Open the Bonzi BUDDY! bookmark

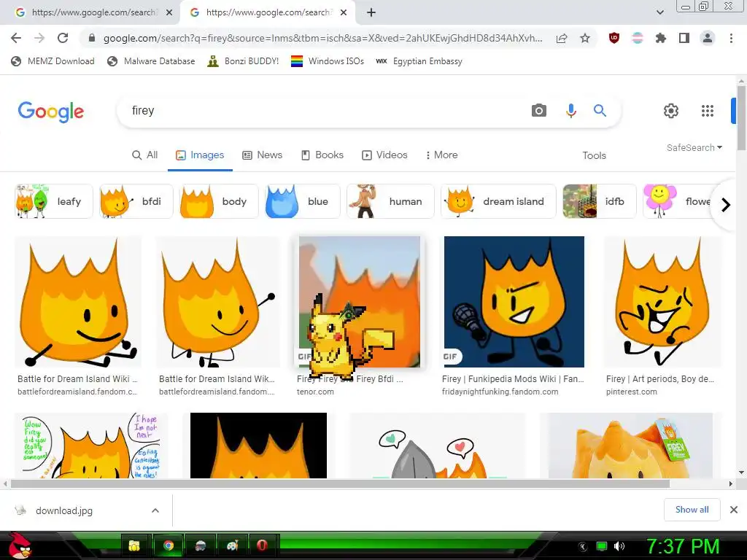[243, 61]
